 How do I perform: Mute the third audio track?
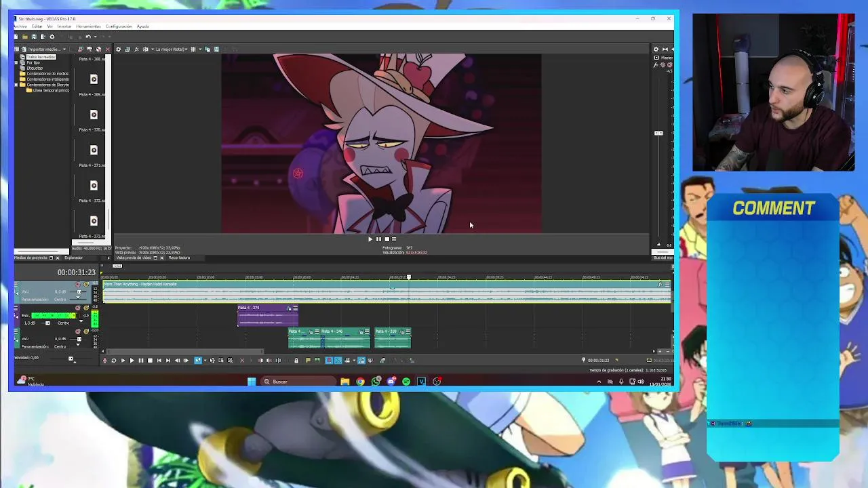pyautogui.click(x=78, y=331)
